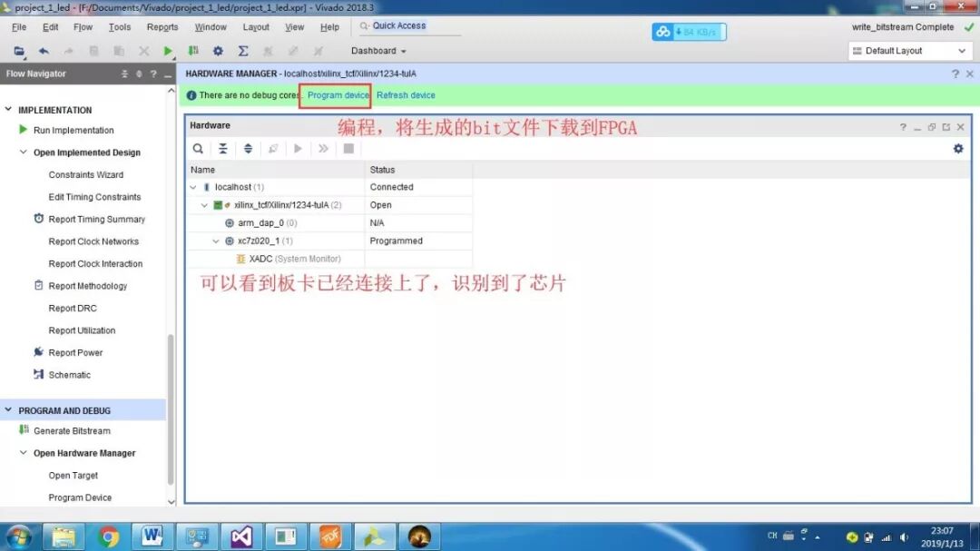Search in the Hardware panel
The height and width of the screenshot is (551, 980).
(198, 148)
